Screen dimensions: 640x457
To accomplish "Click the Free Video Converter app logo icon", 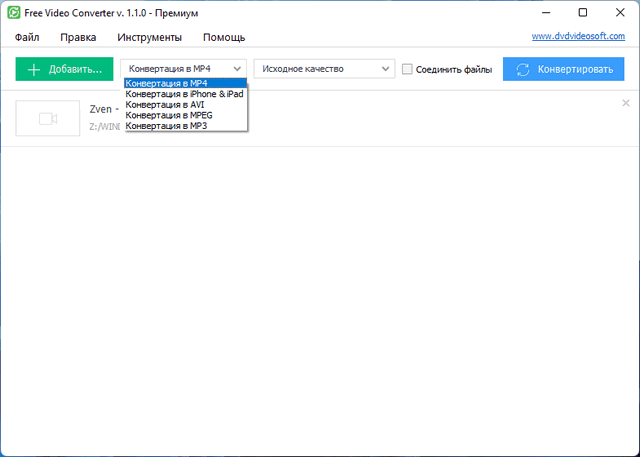I will 13,12.
